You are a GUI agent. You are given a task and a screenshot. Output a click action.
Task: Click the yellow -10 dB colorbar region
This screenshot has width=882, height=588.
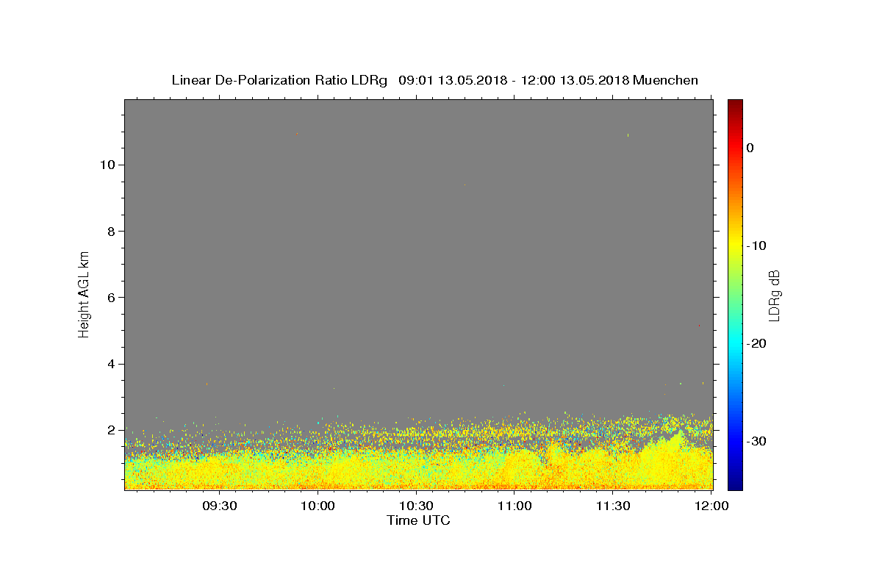735,245
